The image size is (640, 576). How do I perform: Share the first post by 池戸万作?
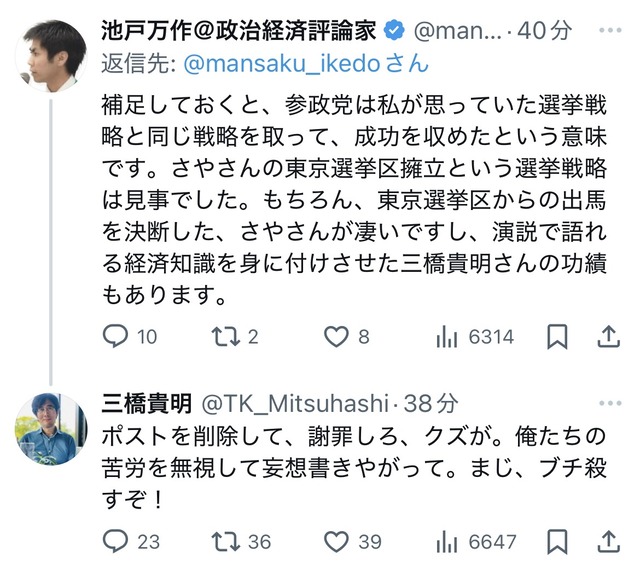pyautogui.click(x=607, y=337)
